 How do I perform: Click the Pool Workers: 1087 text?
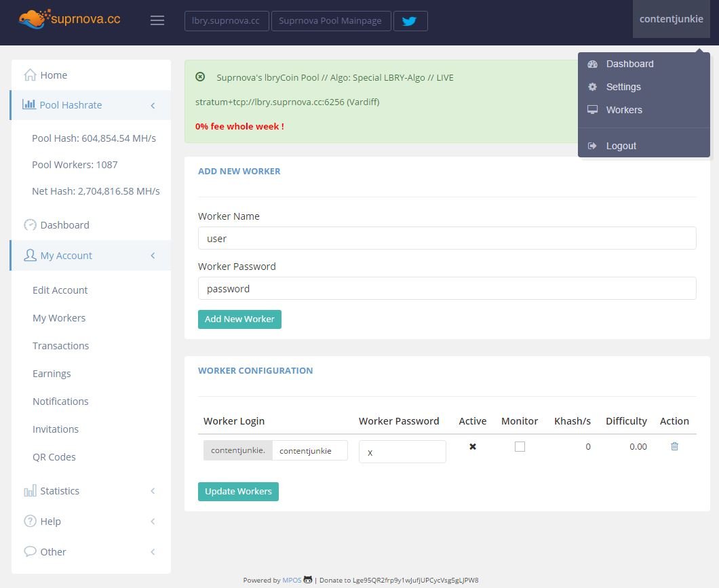point(75,165)
